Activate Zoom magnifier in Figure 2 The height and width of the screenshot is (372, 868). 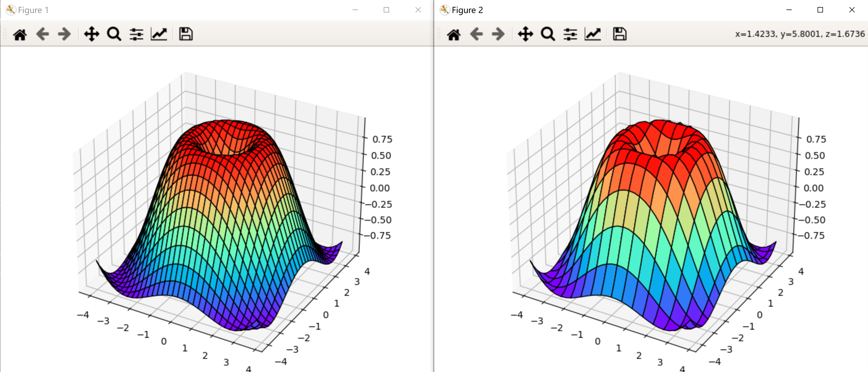tap(547, 34)
